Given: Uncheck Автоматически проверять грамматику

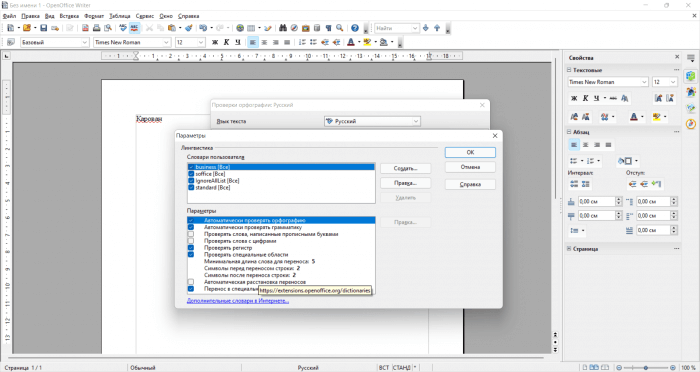Looking at the screenshot, I should click(191, 227).
